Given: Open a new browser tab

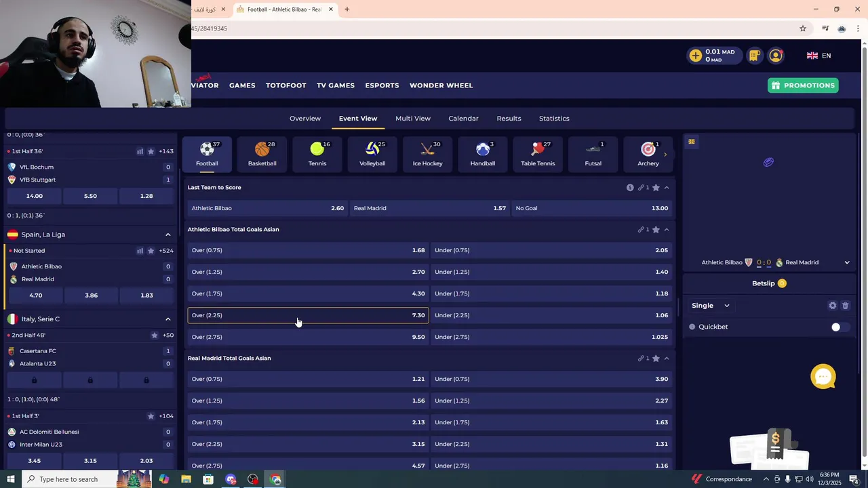Looking at the screenshot, I should tap(347, 9).
